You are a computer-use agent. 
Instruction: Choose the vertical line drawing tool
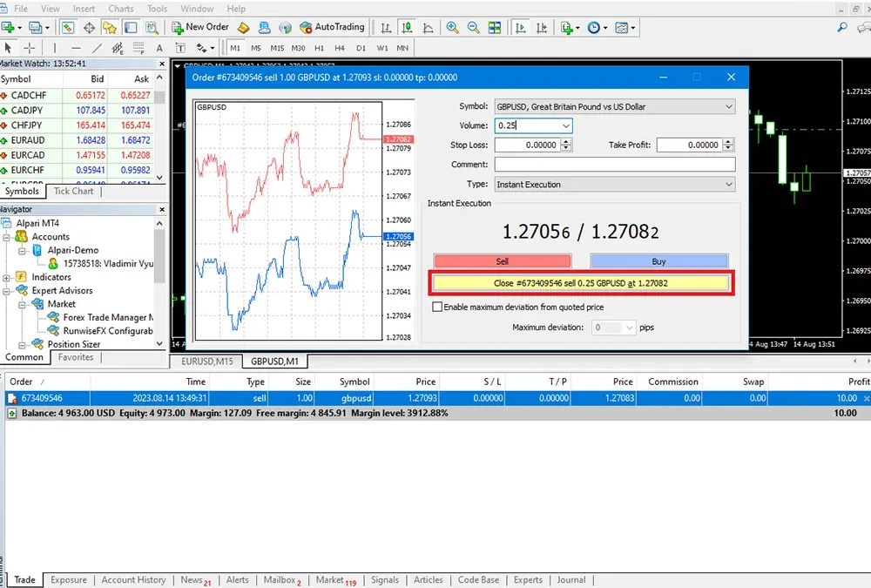click(x=54, y=49)
